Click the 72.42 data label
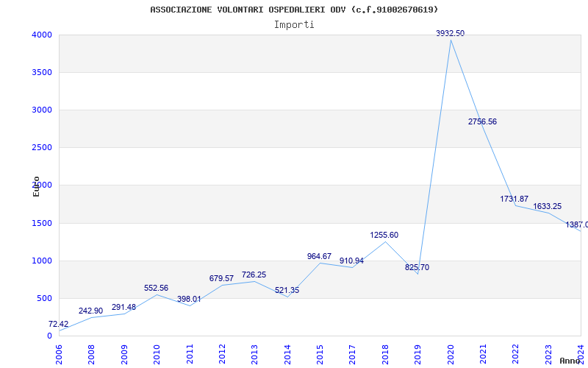This screenshot has height=368, width=588. pyautogui.click(x=58, y=324)
